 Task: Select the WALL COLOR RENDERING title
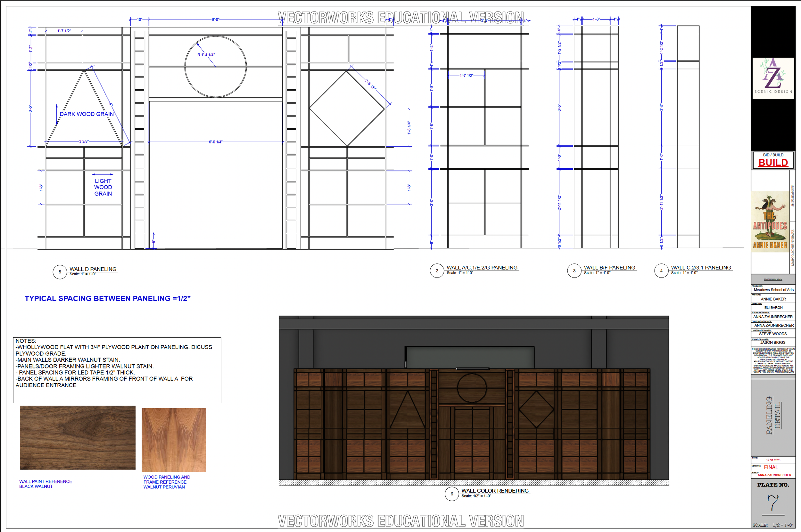coord(495,491)
